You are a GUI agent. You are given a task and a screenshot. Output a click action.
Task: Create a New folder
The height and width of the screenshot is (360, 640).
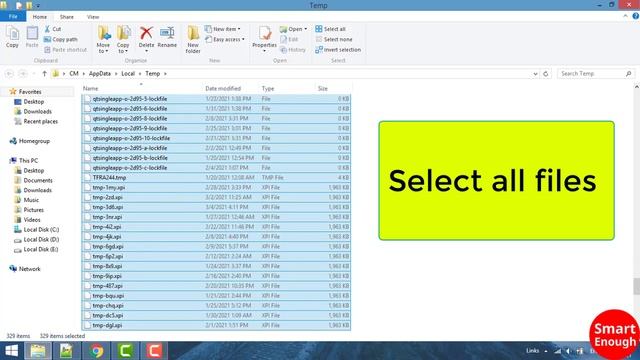tap(193, 39)
